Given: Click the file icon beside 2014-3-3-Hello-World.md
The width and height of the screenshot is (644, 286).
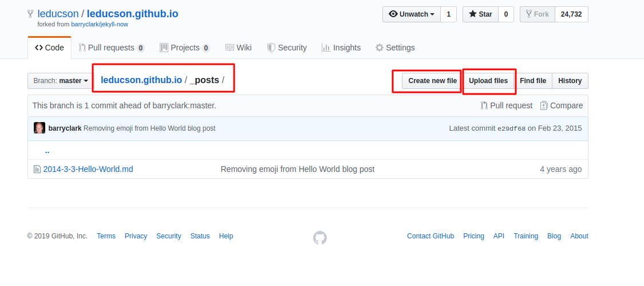Looking at the screenshot, I should click(x=37, y=169).
